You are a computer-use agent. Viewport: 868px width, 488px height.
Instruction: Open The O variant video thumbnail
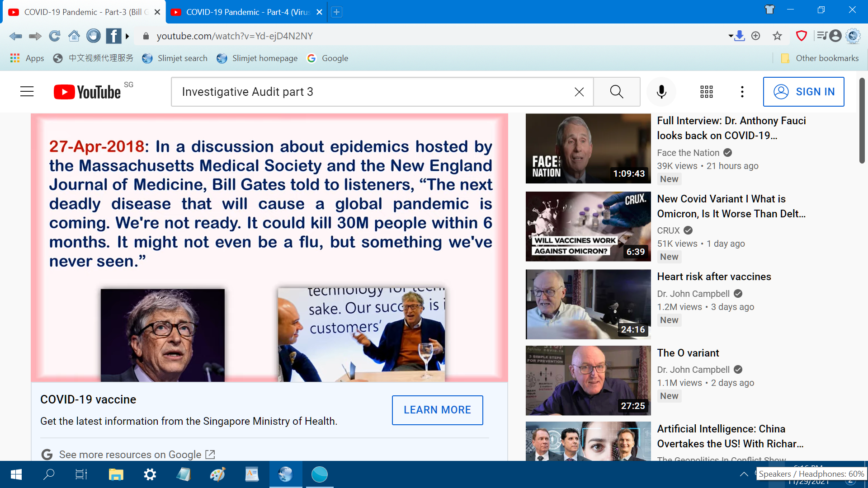click(588, 380)
